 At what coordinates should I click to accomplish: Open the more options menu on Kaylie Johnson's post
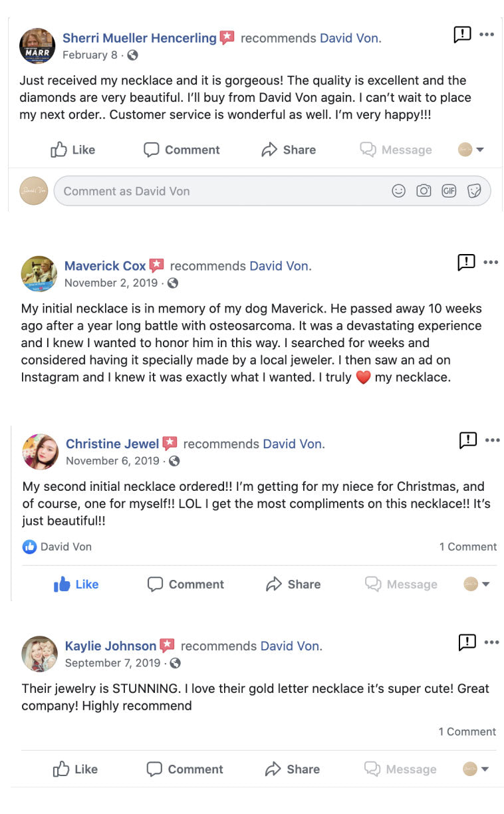coord(491,642)
